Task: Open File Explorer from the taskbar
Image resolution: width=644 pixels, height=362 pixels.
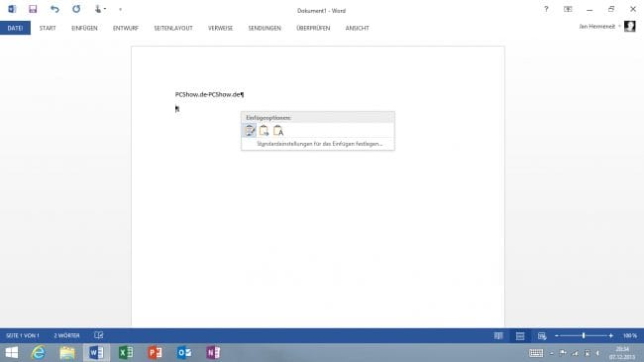Action: tap(67, 353)
